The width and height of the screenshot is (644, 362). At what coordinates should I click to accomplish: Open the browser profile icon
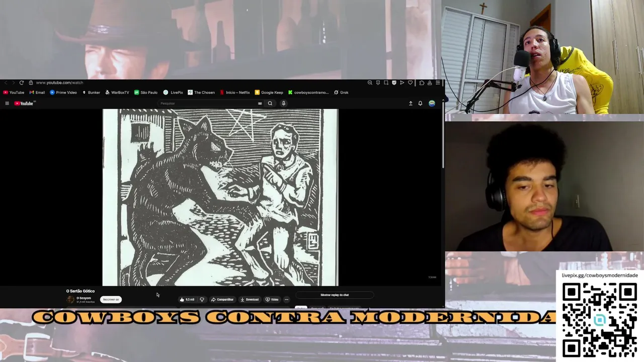(x=430, y=82)
